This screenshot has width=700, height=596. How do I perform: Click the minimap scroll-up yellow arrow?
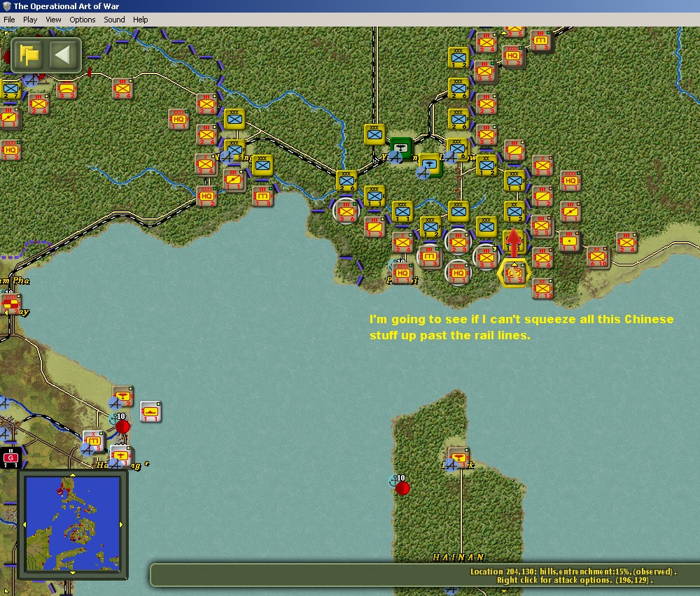pyautogui.click(x=73, y=475)
